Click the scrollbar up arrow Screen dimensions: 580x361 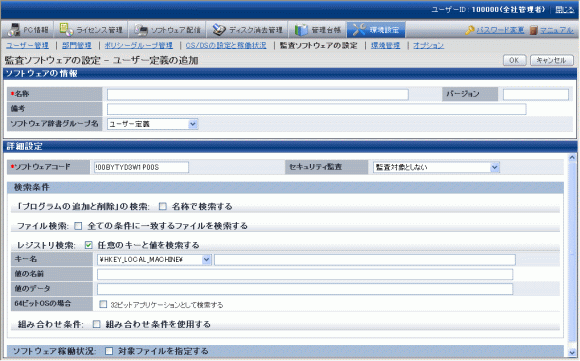coord(572,158)
